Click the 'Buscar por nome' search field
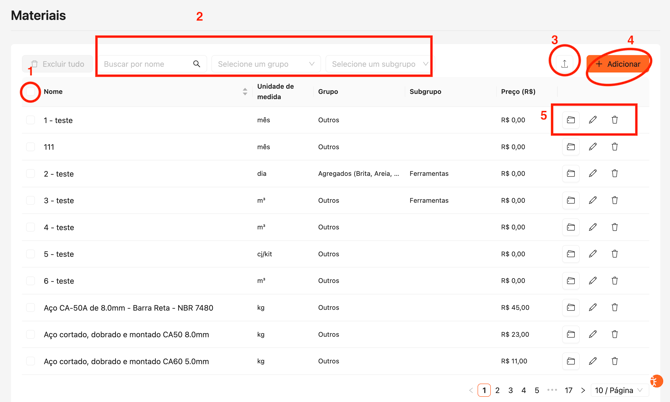This screenshot has height=402, width=670. pos(145,64)
